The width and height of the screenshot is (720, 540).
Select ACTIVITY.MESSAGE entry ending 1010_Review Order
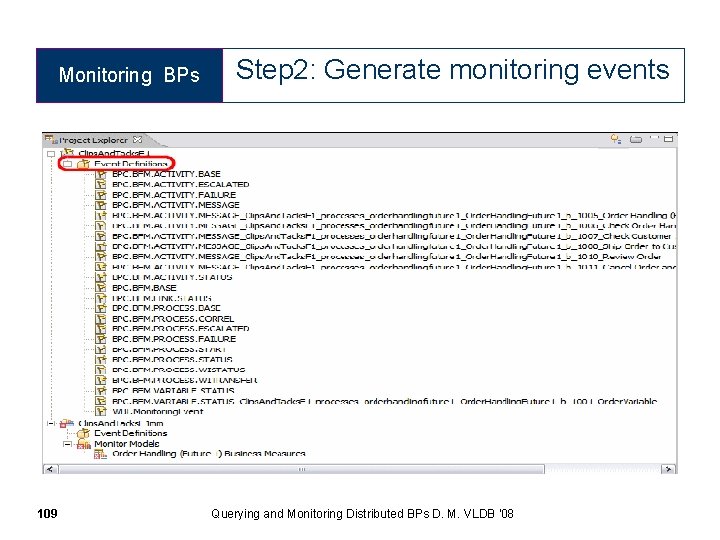(387, 257)
